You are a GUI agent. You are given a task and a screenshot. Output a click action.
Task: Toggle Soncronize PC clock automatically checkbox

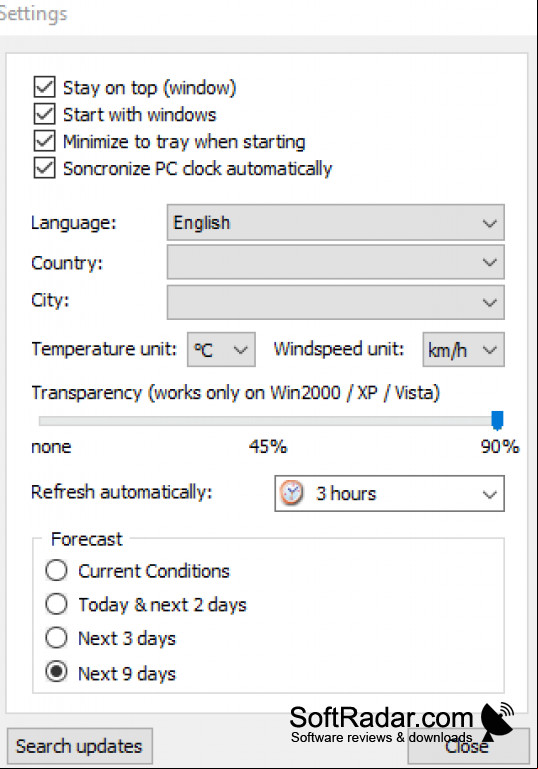click(x=45, y=168)
